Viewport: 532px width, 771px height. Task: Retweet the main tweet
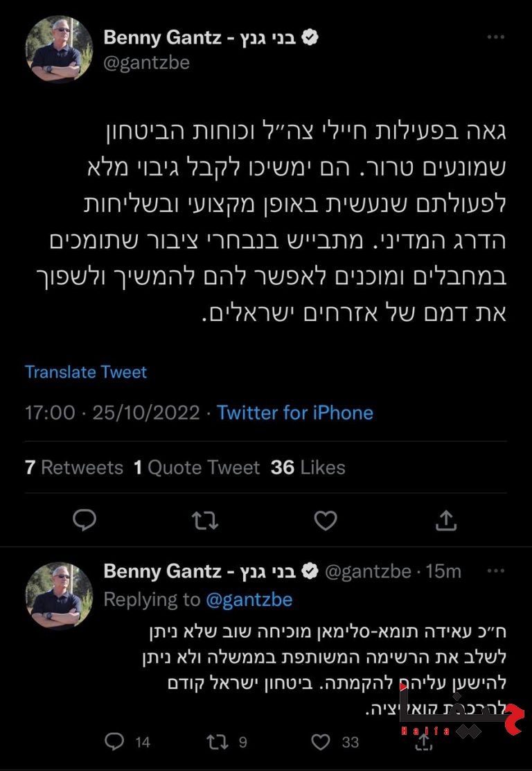tap(204, 520)
